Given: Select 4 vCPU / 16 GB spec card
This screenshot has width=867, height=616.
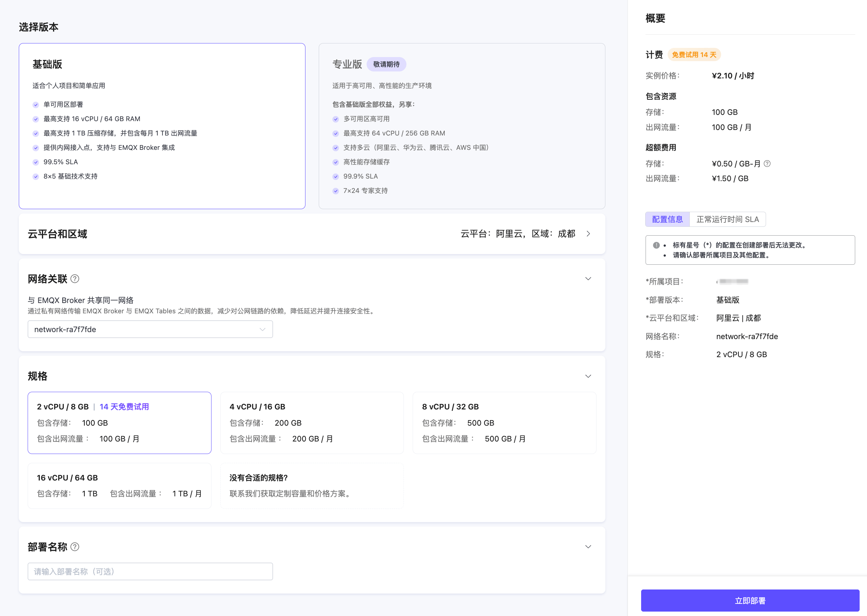Looking at the screenshot, I should click(312, 423).
